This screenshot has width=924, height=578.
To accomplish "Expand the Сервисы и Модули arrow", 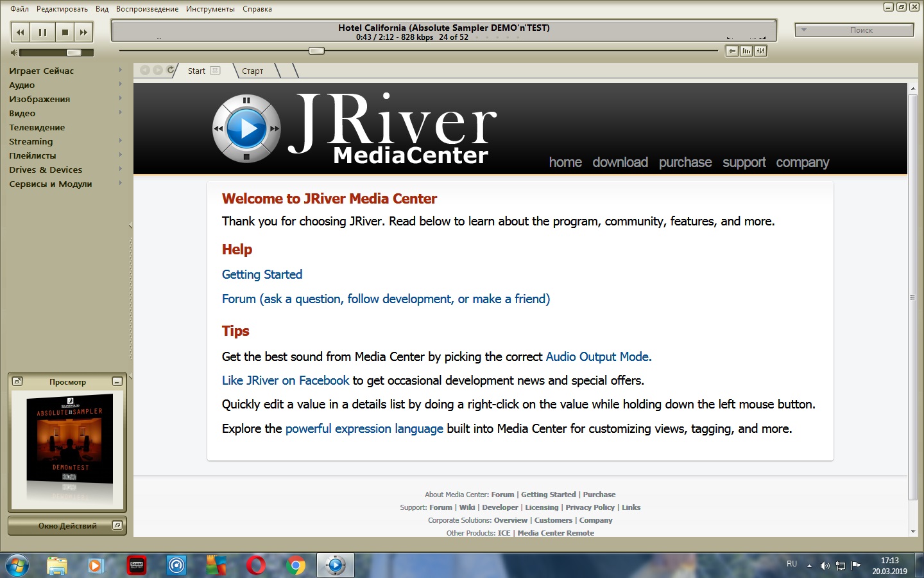I will pos(120,183).
